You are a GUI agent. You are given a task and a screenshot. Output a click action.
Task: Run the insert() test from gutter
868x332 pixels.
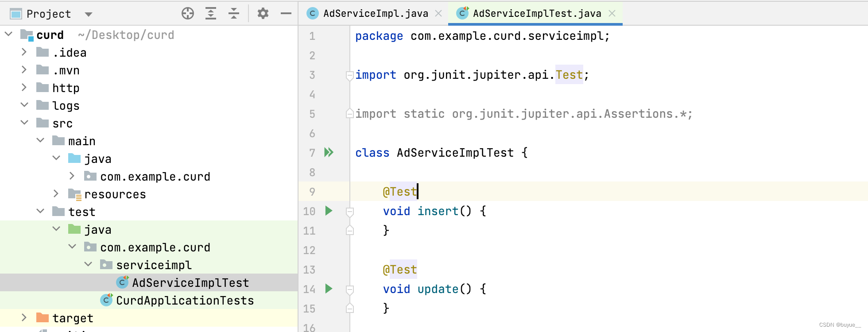click(329, 211)
